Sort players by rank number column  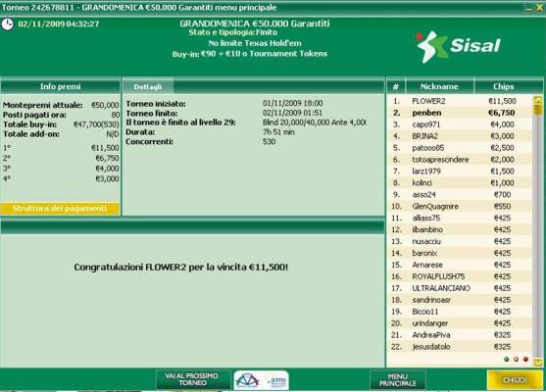[396, 86]
